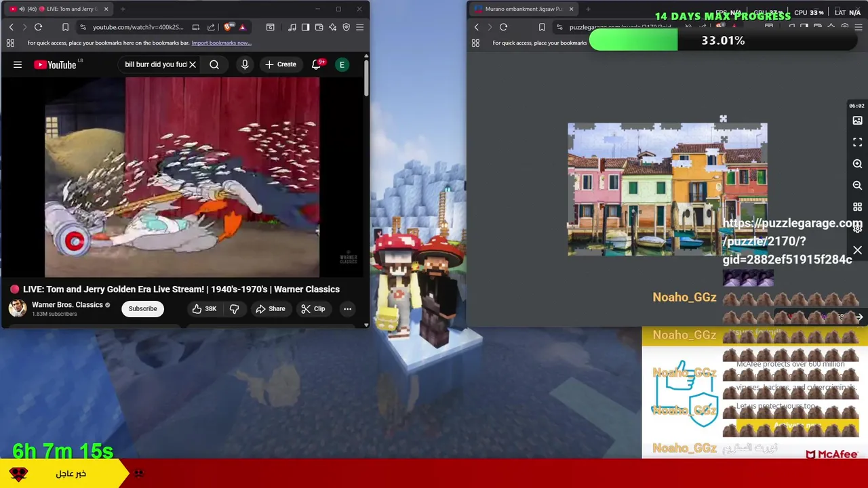Toggle the browser sidebar panel icon in YouTube window
868x488 pixels.
click(305, 27)
